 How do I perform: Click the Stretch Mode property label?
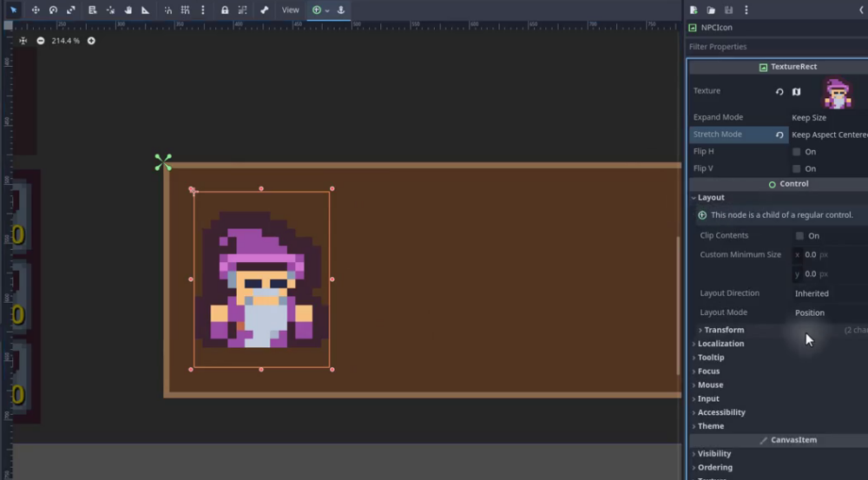[718, 134]
